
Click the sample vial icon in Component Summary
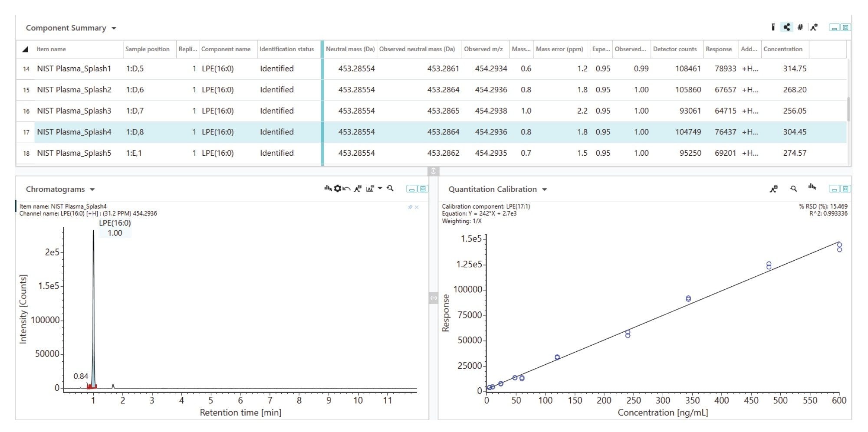[x=773, y=27]
